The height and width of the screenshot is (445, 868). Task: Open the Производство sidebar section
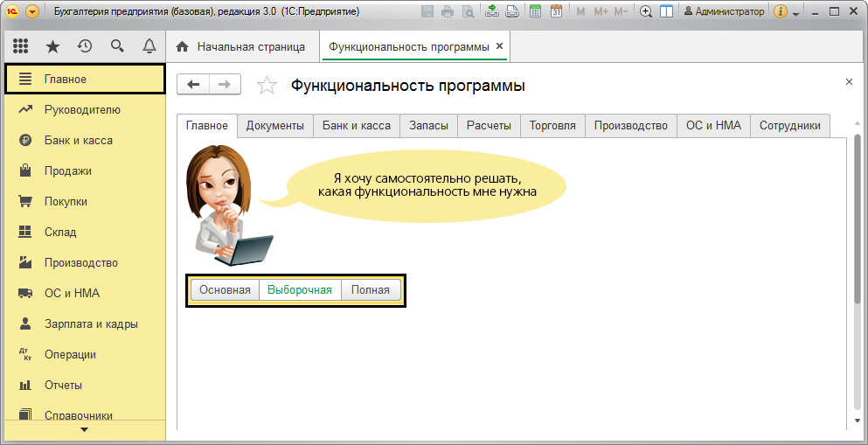click(85, 263)
